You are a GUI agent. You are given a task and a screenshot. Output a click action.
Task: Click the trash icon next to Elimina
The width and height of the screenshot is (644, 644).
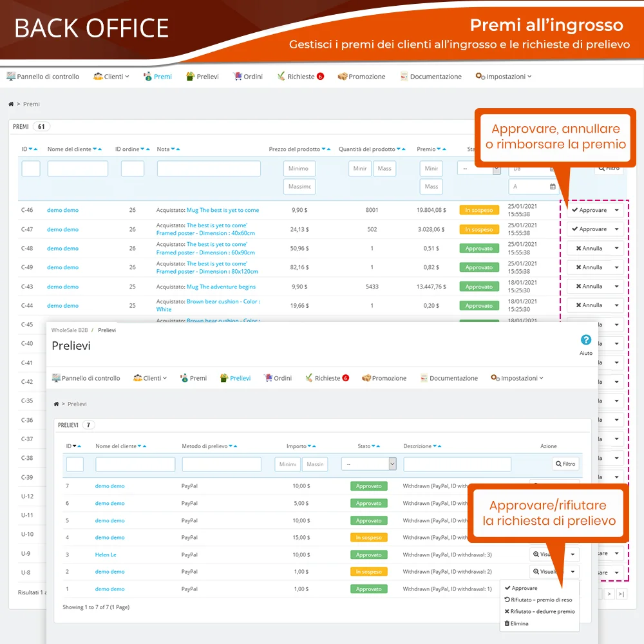click(507, 623)
